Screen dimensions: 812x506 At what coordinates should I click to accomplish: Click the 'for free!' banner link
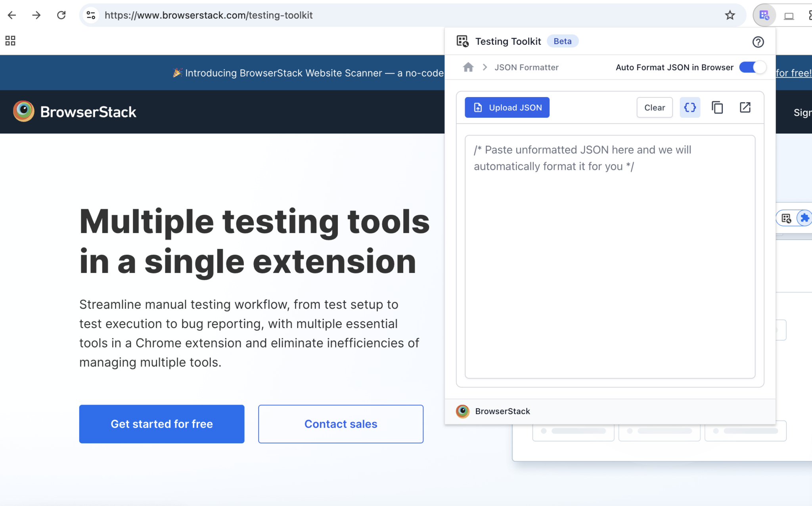click(x=793, y=73)
